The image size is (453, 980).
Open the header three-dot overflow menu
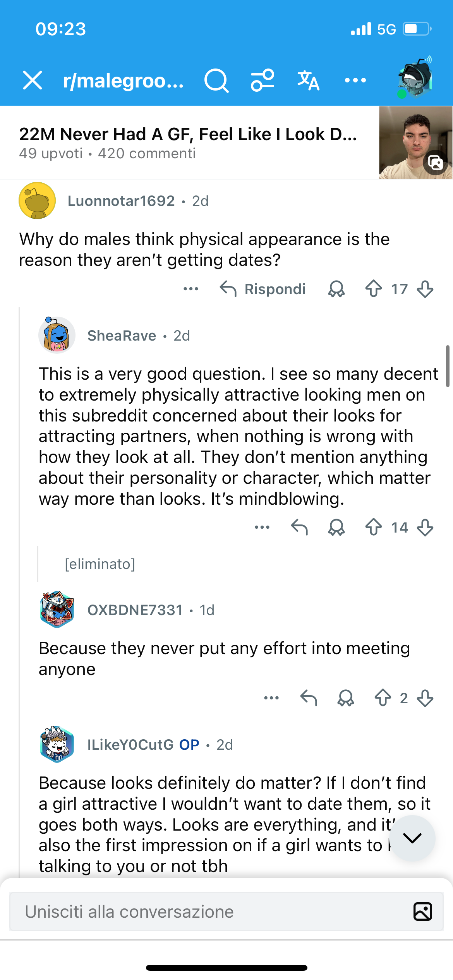point(355,81)
